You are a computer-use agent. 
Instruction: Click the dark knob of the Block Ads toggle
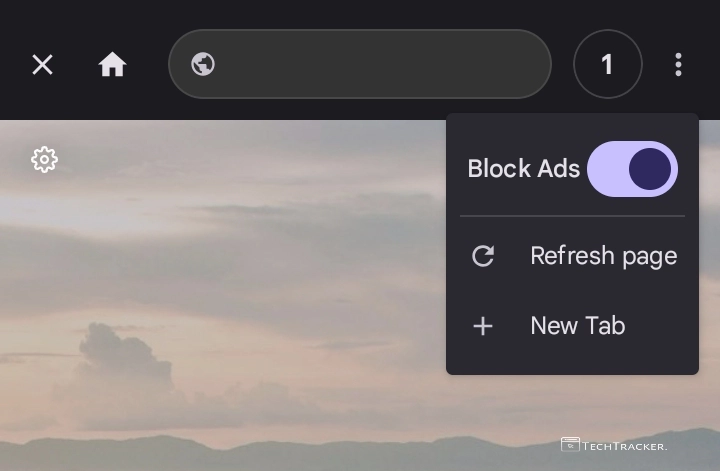[x=650, y=169]
